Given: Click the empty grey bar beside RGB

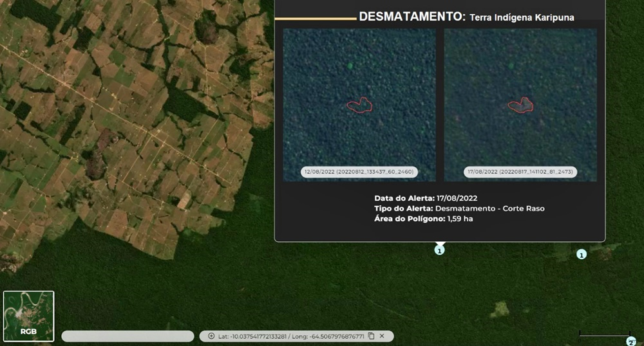Looking at the screenshot, I should point(128,336).
